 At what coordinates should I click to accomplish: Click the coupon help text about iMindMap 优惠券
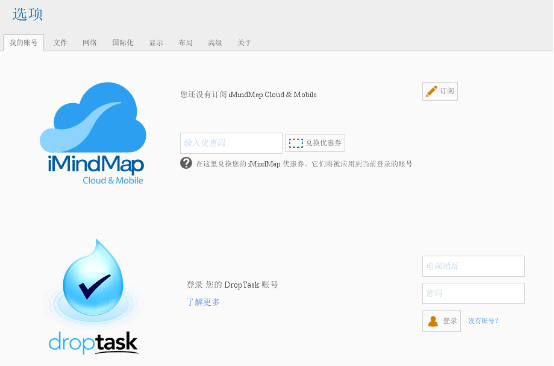point(304,164)
